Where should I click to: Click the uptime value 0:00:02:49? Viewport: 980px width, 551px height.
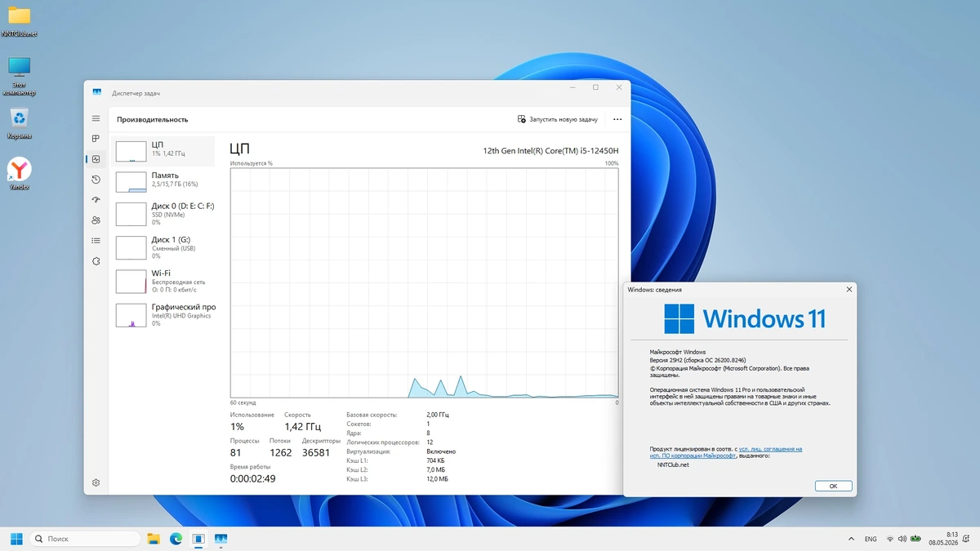coord(252,479)
